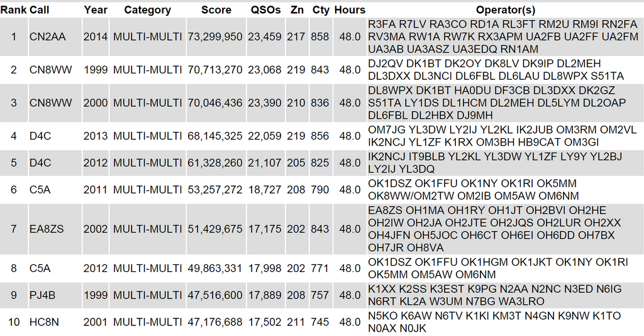Viewport: 644px width, 336px height.
Task: Sort by the Year column header
Action: (96, 10)
